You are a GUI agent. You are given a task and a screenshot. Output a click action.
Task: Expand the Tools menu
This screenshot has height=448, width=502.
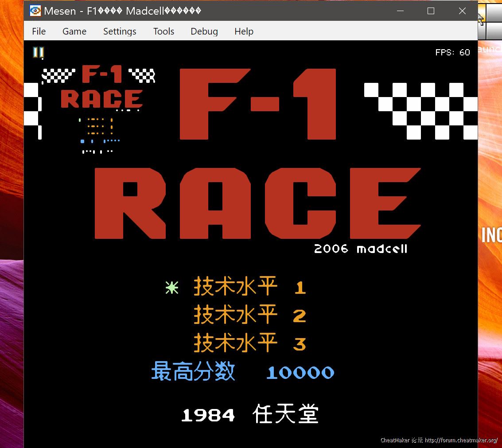pyautogui.click(x=163, y=31)
